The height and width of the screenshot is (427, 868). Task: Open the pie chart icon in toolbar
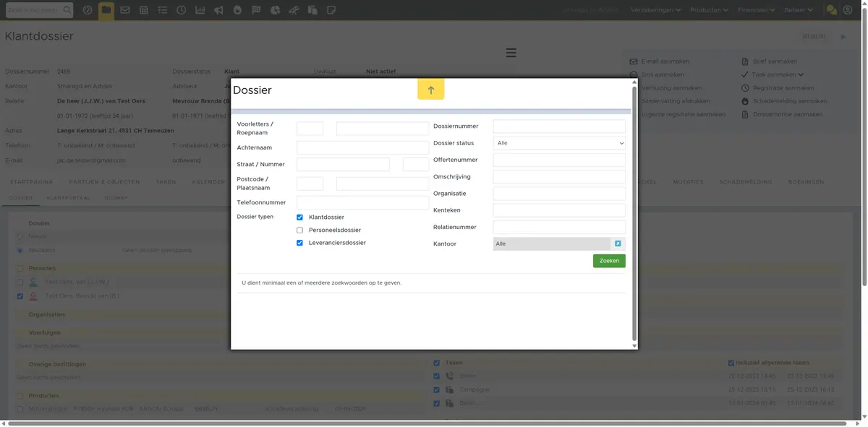point(275,10)
